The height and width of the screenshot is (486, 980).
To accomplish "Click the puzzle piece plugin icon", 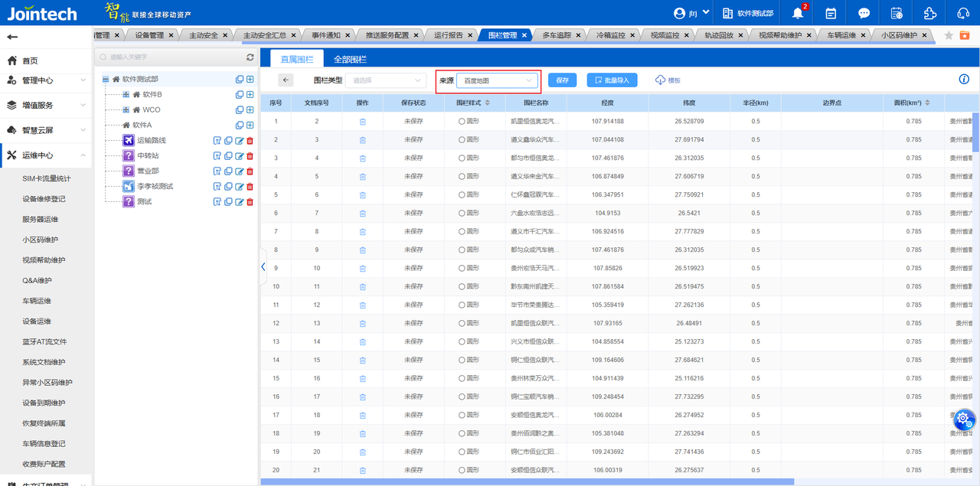I will pyautogui.click(x=929, y=13).
